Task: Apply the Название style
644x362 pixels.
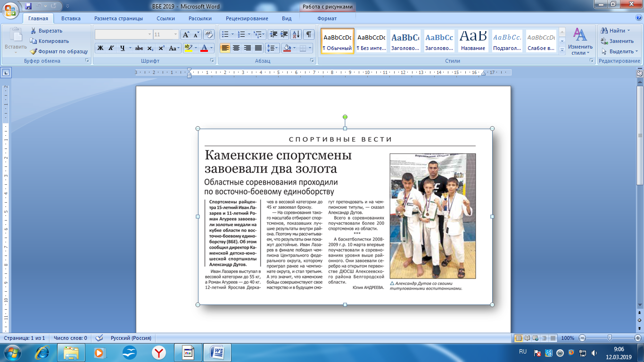Action: point(473,41)
